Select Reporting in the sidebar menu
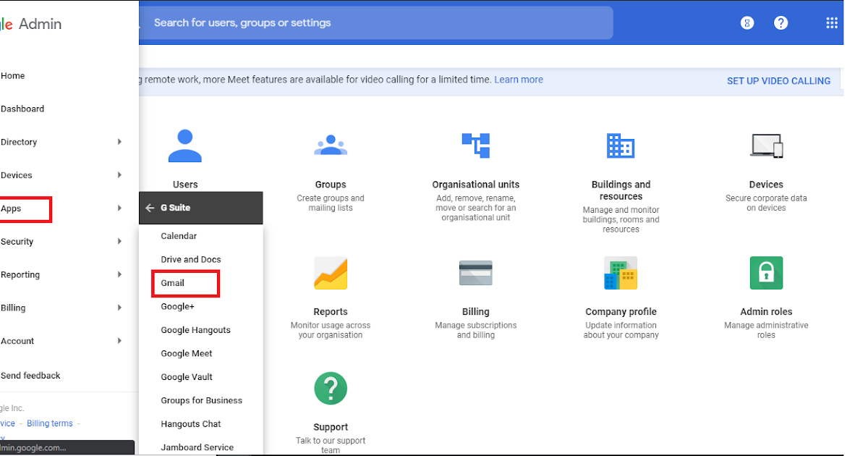This screenshot has height=456, width=868. (x=20, y=274)
